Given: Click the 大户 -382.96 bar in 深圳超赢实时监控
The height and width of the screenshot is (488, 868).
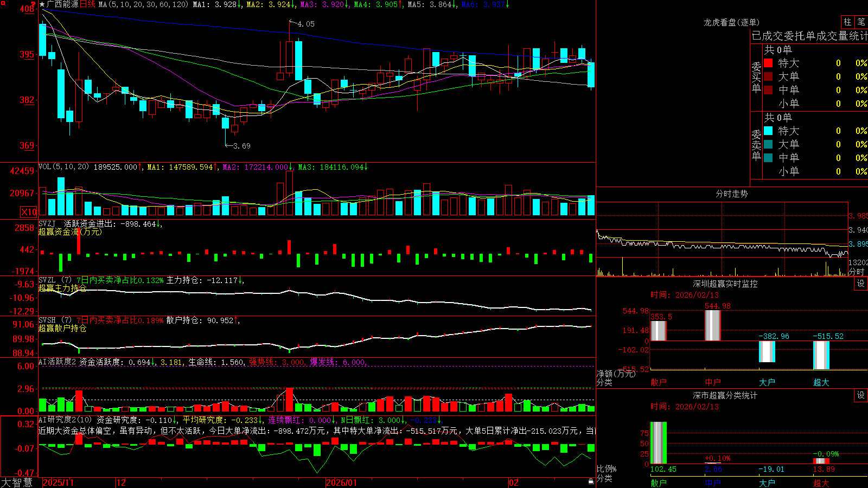Looking at the screenshot, I should pyautogui.click(x=767, y=351).
